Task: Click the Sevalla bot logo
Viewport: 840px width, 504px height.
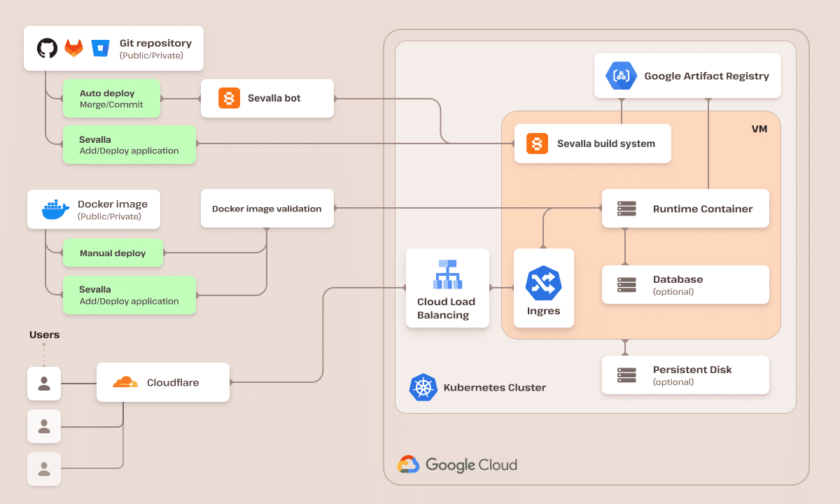Action: point(229,98)
